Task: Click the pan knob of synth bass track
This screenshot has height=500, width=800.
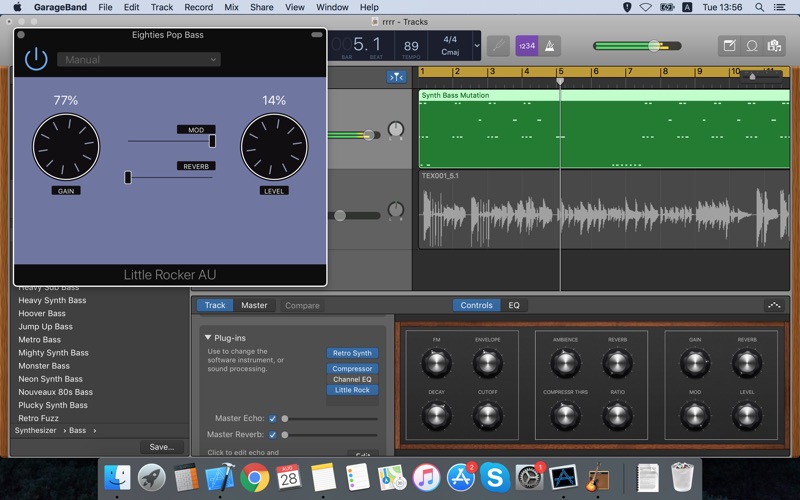Action: point(396,130)
